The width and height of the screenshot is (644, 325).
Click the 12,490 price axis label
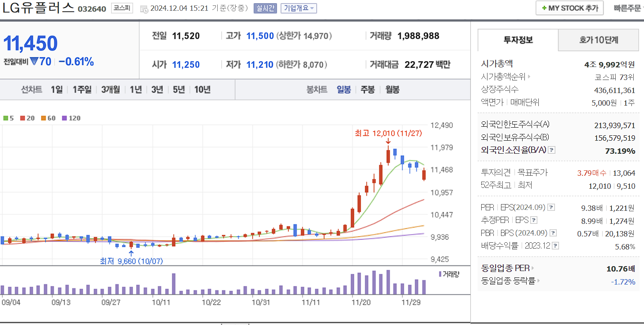(x=442, y=125)
